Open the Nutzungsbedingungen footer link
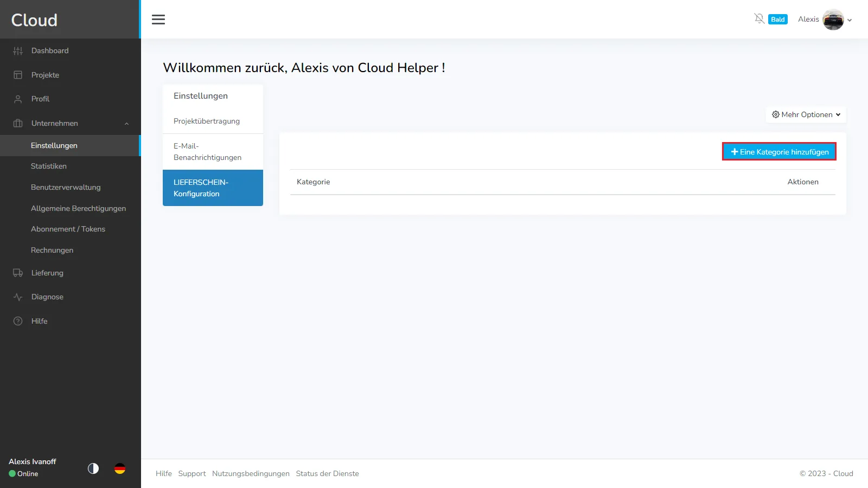Image resolution: width=868 pixels, height=488 pixels. click(251, 473)
